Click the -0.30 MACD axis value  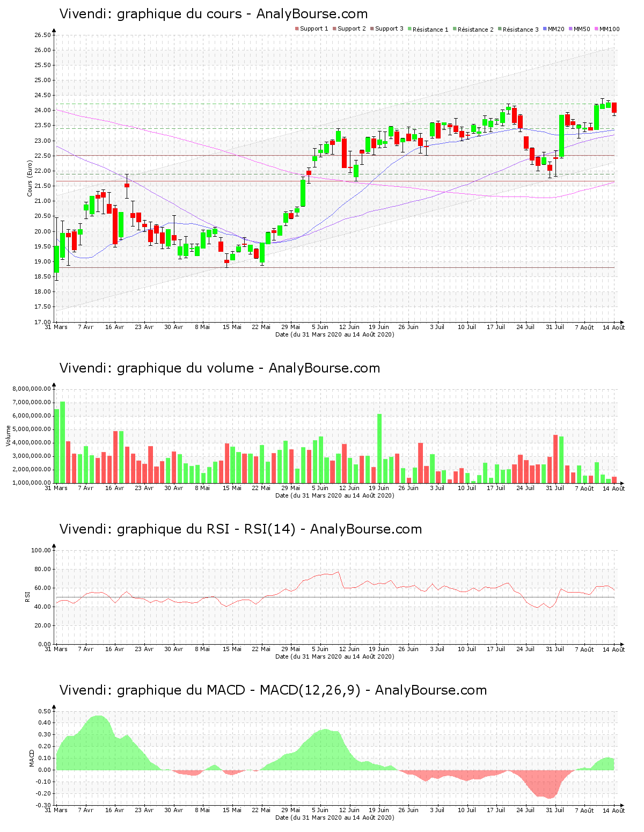tap(43, 805)
